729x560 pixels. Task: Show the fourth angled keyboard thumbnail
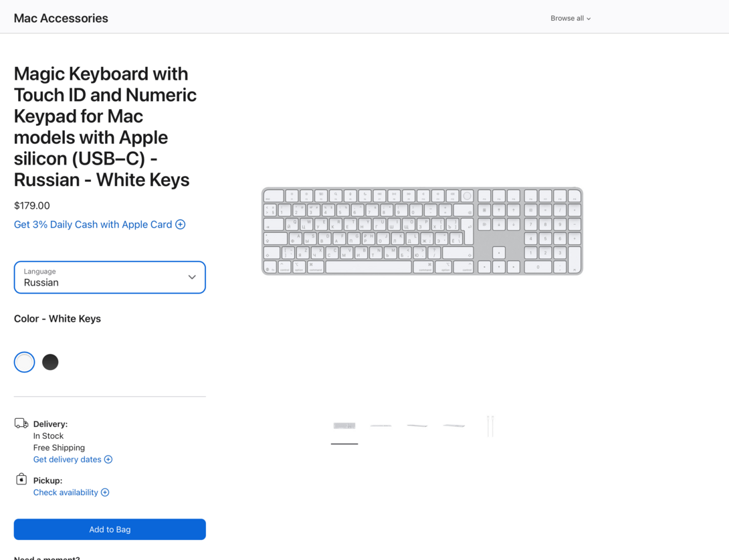point(454,426)
